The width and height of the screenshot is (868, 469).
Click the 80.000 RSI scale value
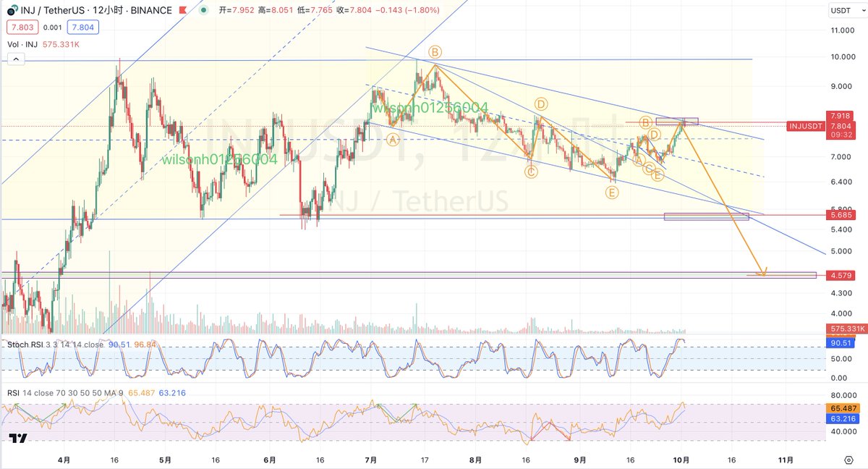(843, 395)
